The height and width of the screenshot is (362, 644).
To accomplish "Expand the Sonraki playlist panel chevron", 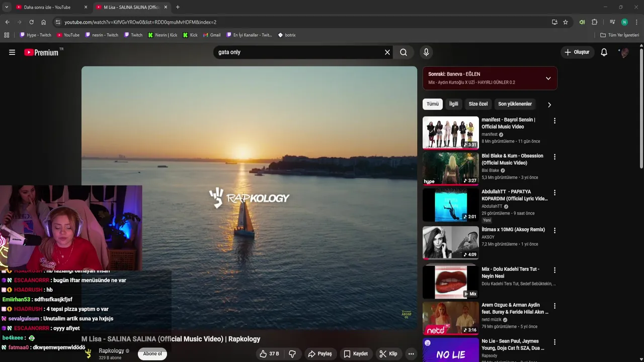I will pos(548,78).
